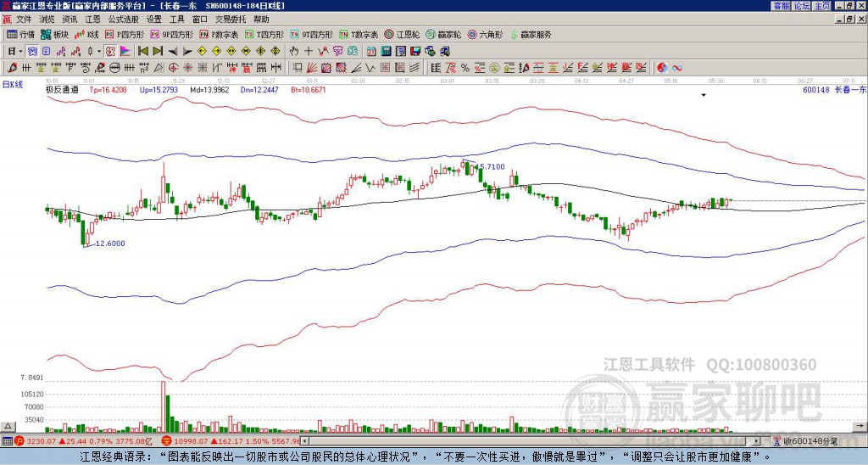
Task: Select the red fan-lines drawing tool
Action: pyautogui.click(x=311, y=68)
